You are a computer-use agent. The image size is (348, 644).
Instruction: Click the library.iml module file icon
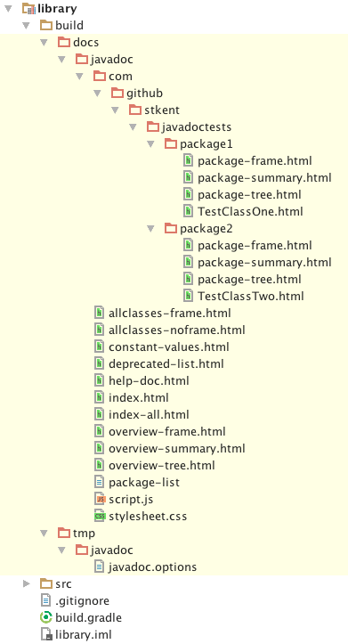click(46, 634)
